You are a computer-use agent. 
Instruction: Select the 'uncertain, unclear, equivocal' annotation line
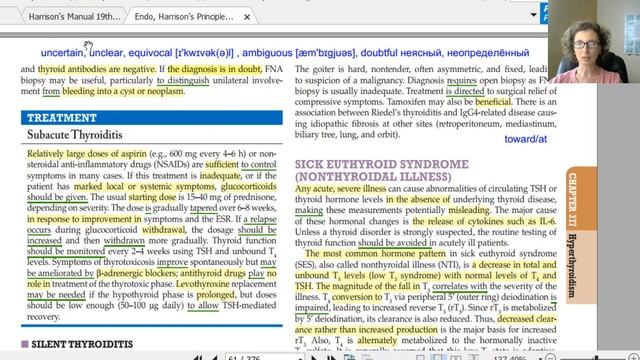[285, 53]
